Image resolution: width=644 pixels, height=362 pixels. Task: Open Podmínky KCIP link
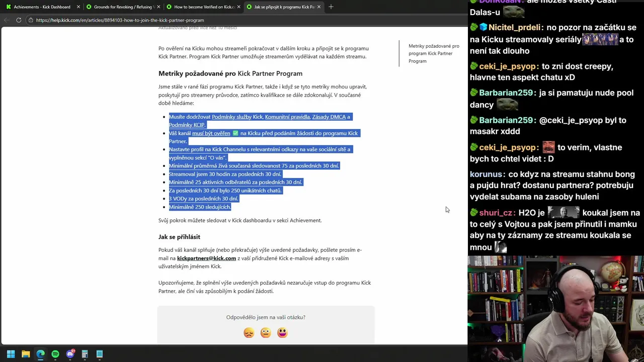[187, 125]
